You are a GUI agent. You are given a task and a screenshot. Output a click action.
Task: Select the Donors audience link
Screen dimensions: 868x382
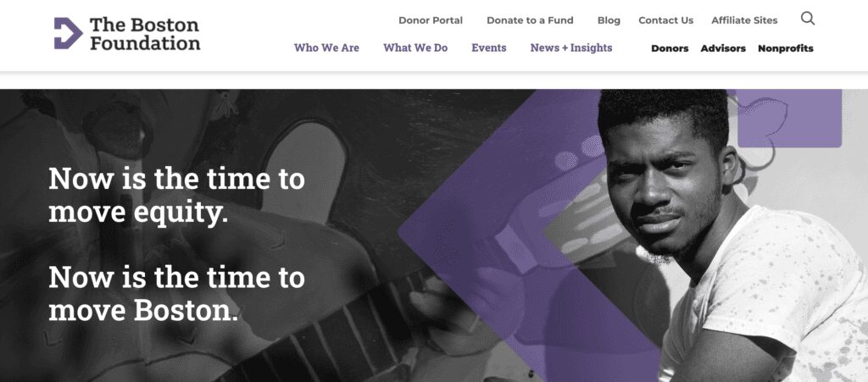coord(670,48)
